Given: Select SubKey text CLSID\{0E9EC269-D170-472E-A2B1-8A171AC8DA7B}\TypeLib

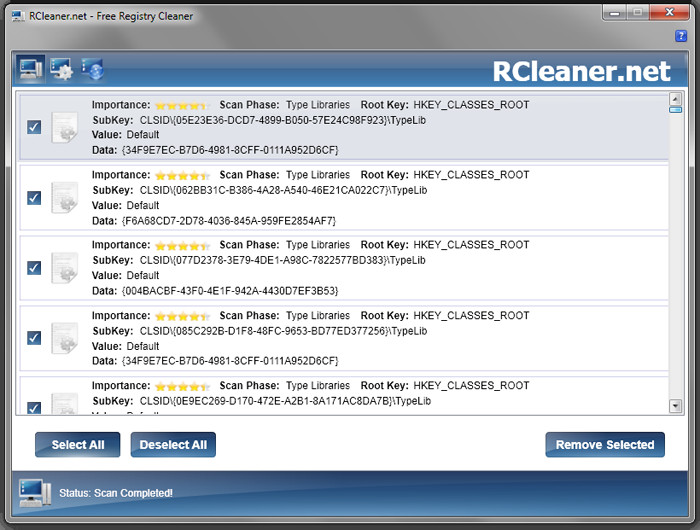Looking at the screenshot, I should pos(285,401).
